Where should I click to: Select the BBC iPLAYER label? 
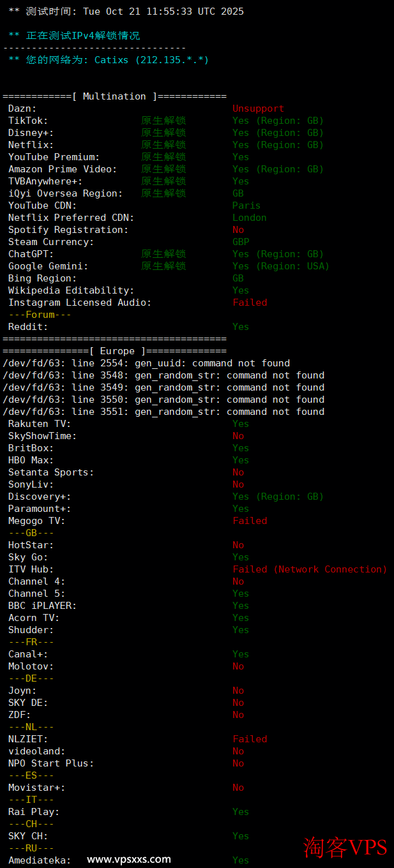point(42,606)
